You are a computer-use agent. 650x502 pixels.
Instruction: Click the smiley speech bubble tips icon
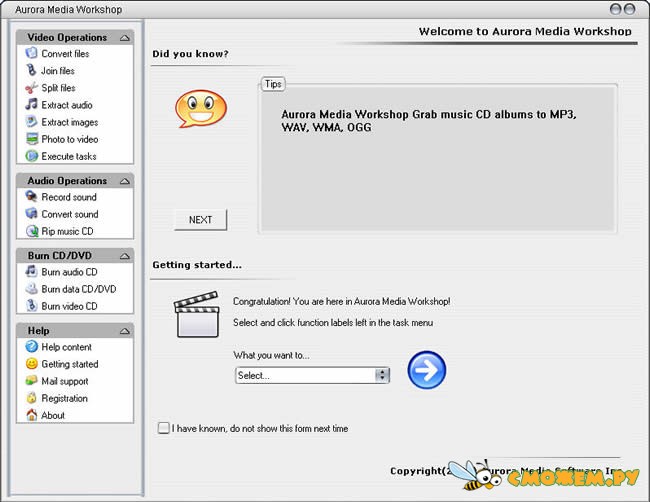[x=201, y=109]
